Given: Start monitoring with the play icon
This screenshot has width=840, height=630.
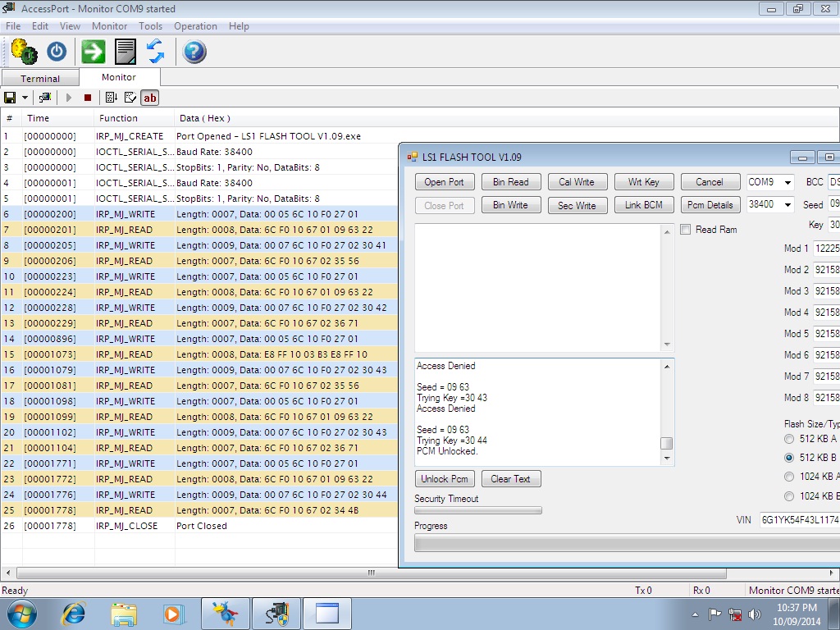Looking at the screenshot, I should pos(69,98).
